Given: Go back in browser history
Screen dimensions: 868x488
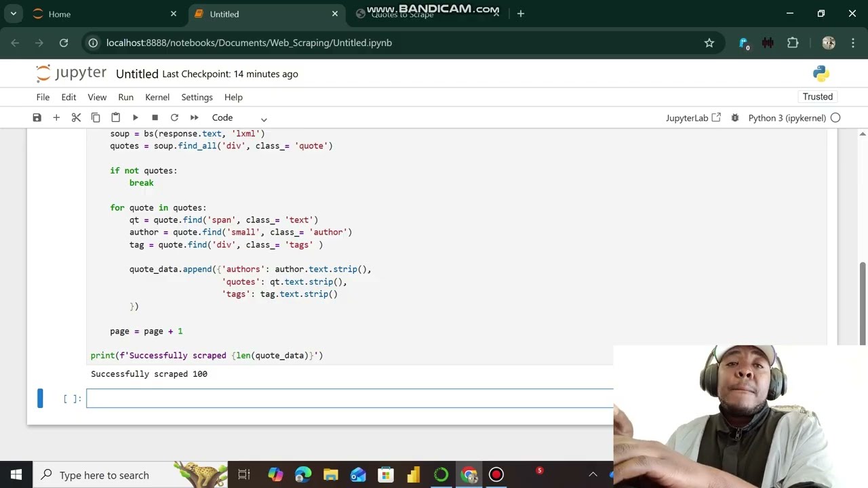Looking at the screenshot, I should (x=16, y=43).
